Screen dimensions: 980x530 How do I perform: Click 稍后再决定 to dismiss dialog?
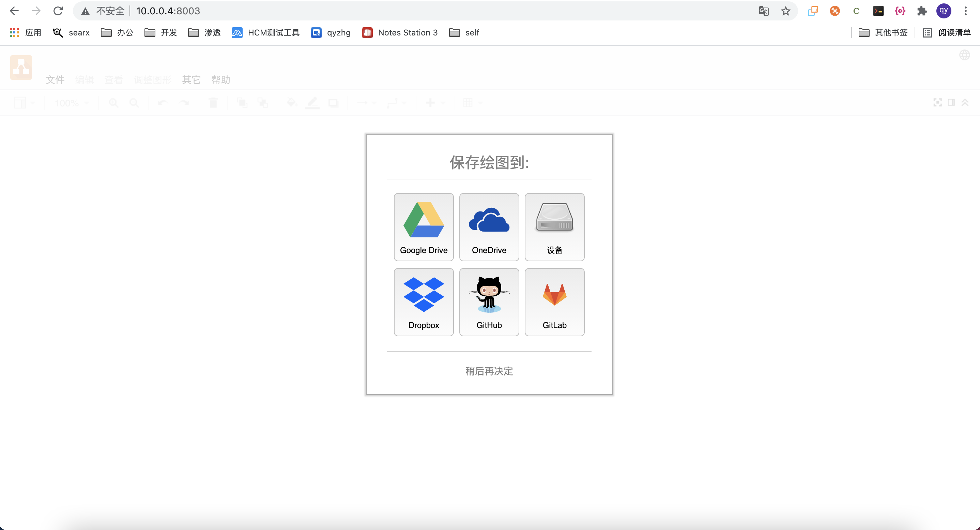pyautogui.click(x=489, y=371)
